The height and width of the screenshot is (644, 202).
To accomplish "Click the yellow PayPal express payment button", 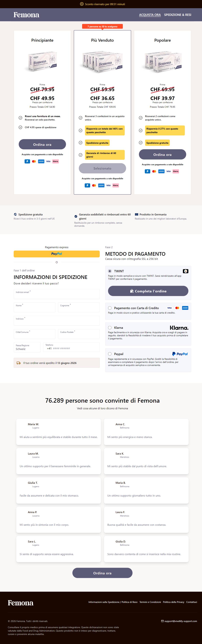I will point(57,254).
